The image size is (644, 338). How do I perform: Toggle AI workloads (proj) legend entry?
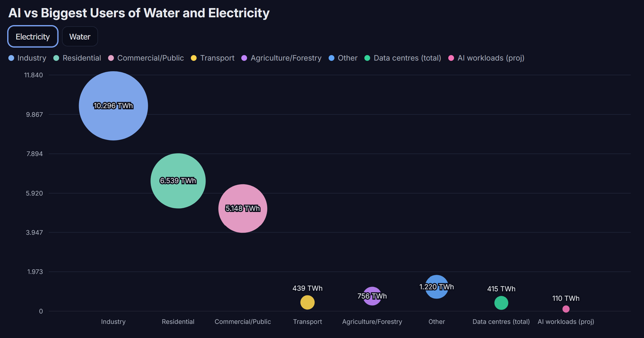coord(486,58)
